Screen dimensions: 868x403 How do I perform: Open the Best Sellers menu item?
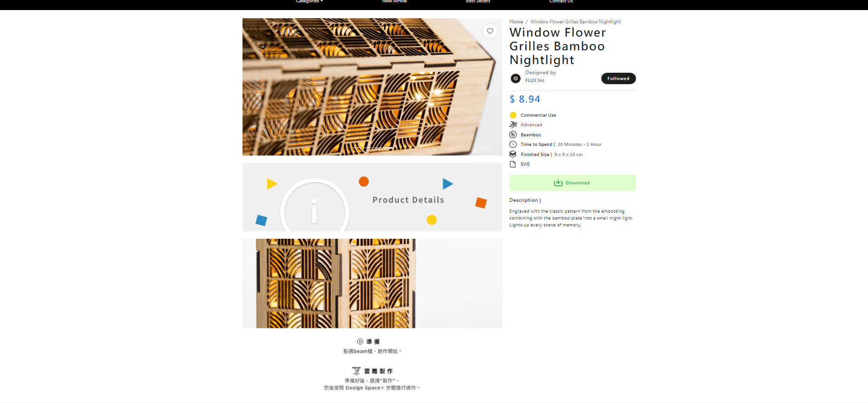click(478, 1)
